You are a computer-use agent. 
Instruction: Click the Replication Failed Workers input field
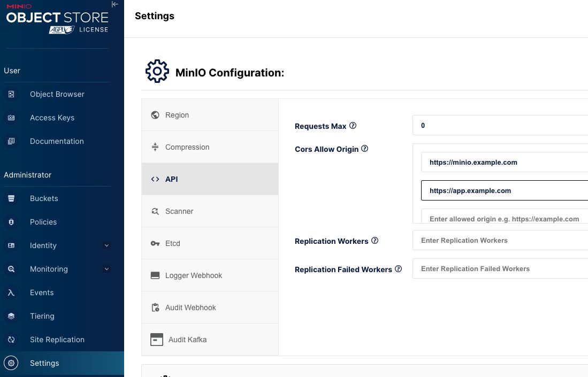pos(500,268)
